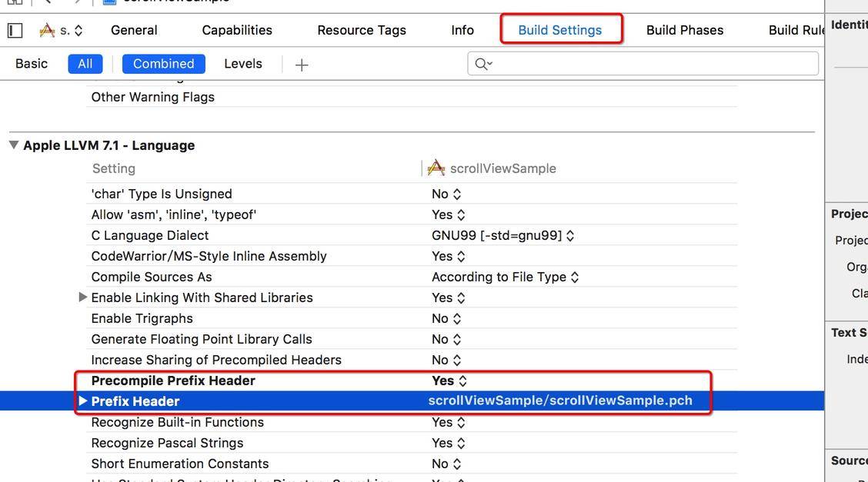Viewport: 868px width, 482px height.
Task: Add a build setting with plus icon
Action: coord(302,65)
